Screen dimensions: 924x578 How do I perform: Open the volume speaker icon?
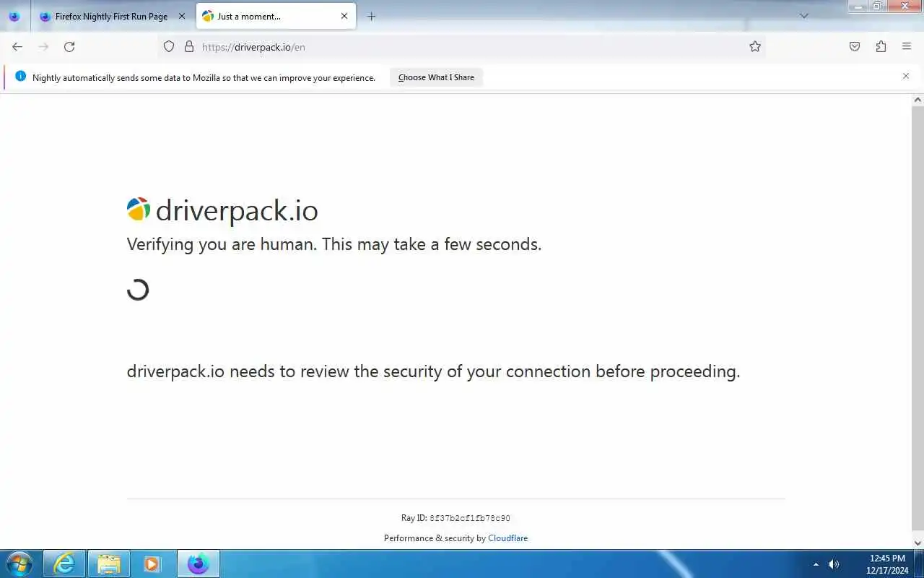[x=834, y=564]
